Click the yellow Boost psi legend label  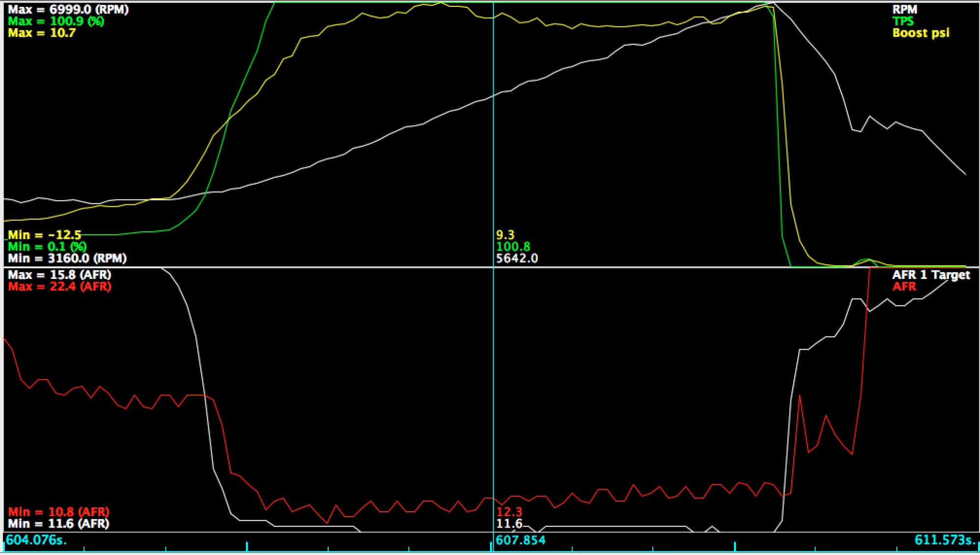(x=921, y=33)
